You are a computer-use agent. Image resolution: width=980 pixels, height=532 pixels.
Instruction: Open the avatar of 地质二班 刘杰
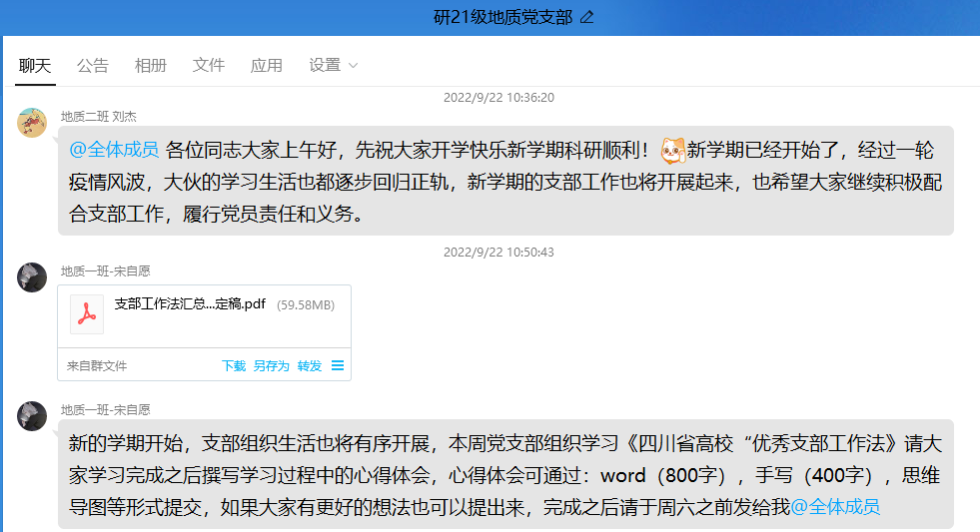click(32, 123)
